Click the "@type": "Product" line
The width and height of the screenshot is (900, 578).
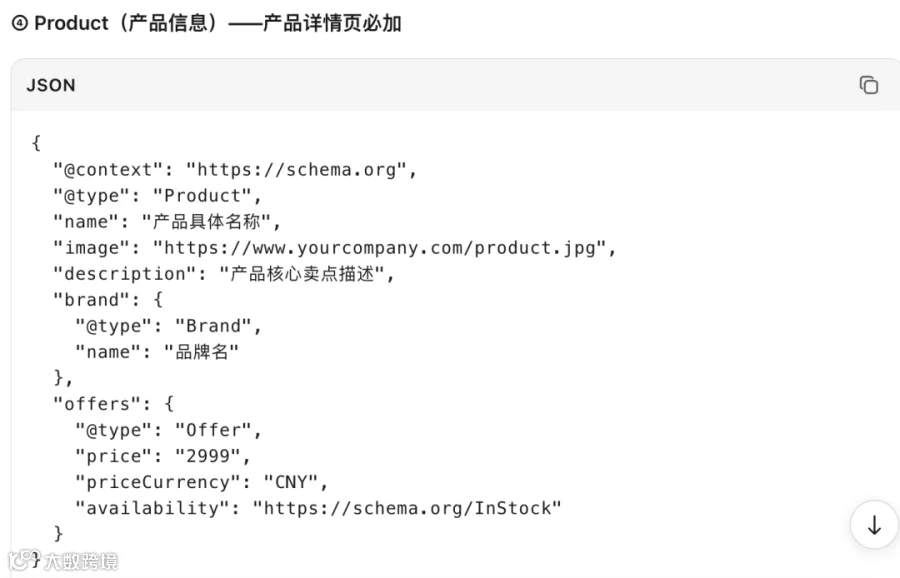point(157,196)
